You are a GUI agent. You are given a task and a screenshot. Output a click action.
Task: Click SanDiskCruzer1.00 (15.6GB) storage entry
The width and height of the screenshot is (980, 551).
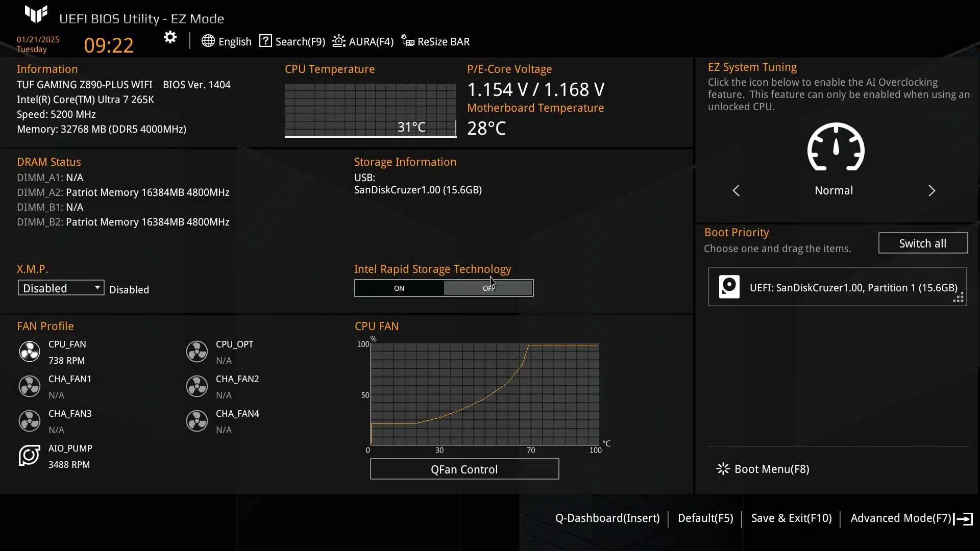tap(418, 190)
